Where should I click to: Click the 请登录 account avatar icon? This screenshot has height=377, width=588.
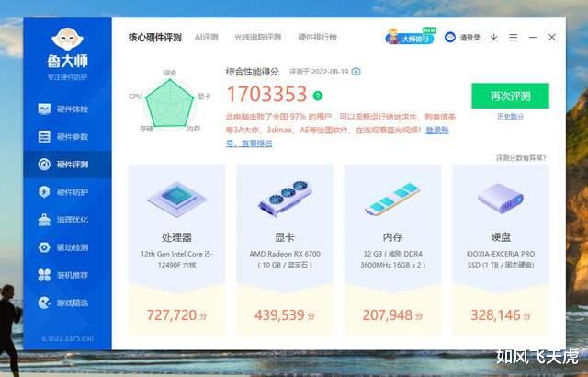(x=449, y=37)
